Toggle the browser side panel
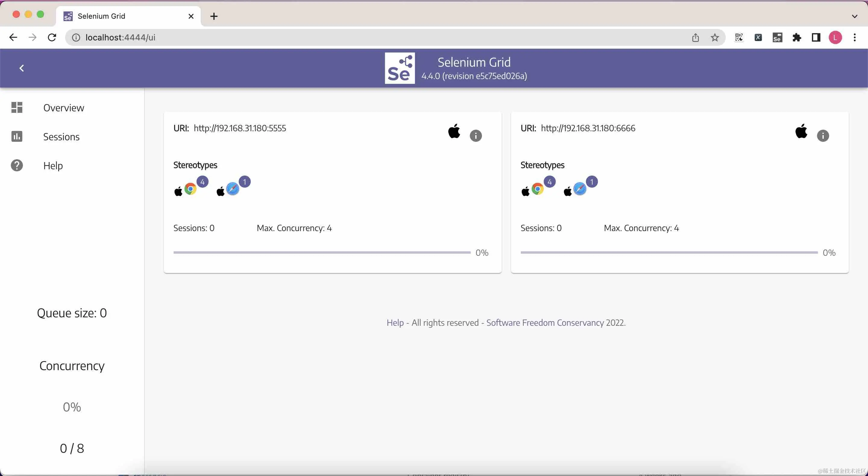Viewport: 868px width, 476px height. (x=816, y=37)
